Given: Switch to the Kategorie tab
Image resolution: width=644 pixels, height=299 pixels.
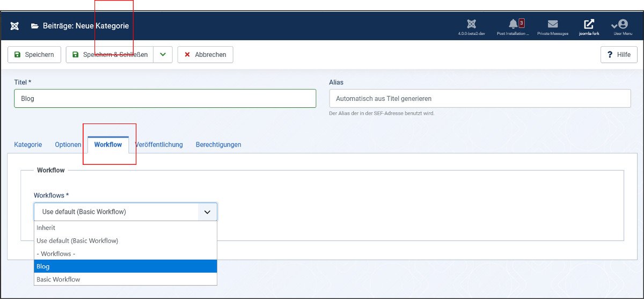Looking at the screenshot, I should pos(28,144).
